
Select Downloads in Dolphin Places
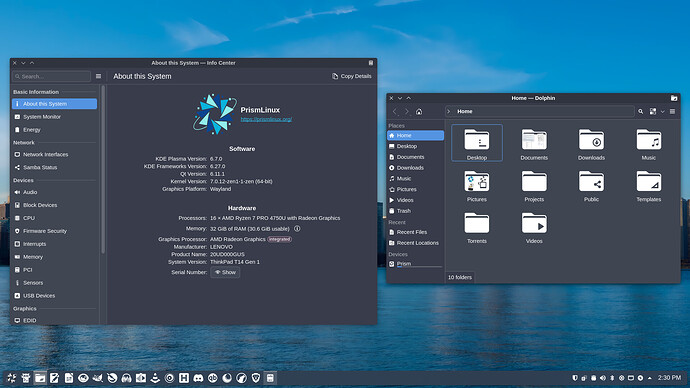pos(415,168)
